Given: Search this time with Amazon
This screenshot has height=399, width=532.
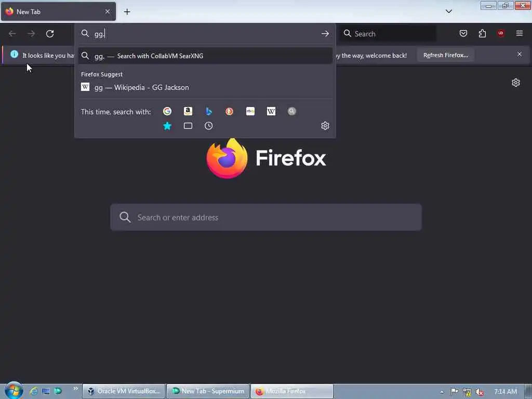Looking at the screenshot, I should (188, 111).
